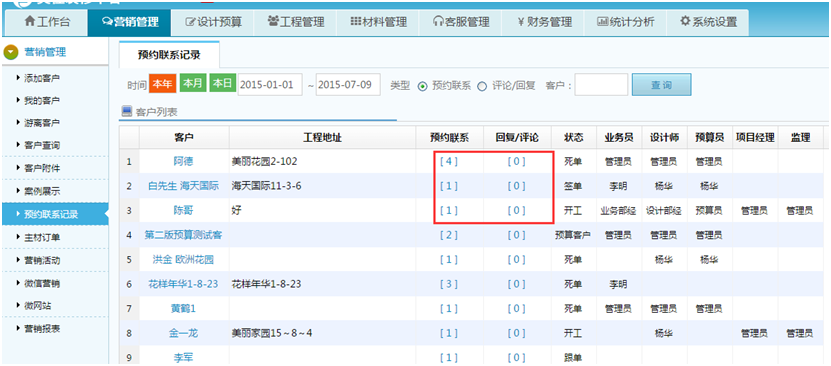Sort by the 状态 column header
This screenshot has height=366, width=831.
tap(574, 138)
